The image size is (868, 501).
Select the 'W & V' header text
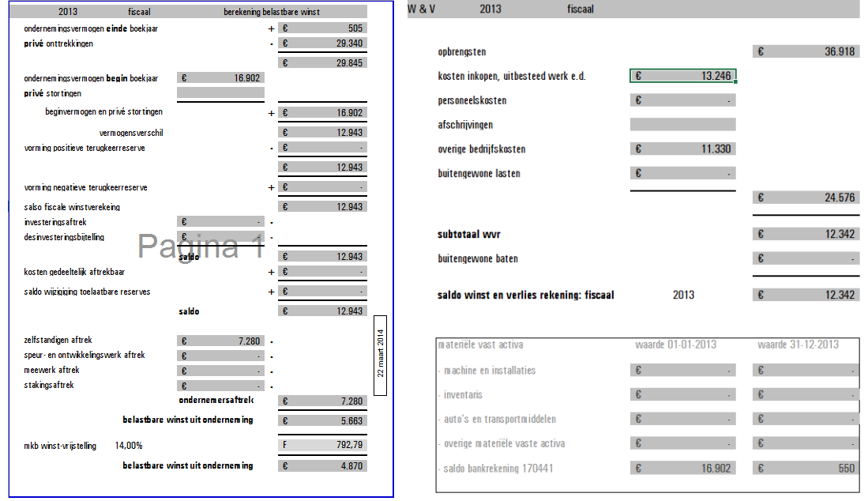(x=421, y=9)
